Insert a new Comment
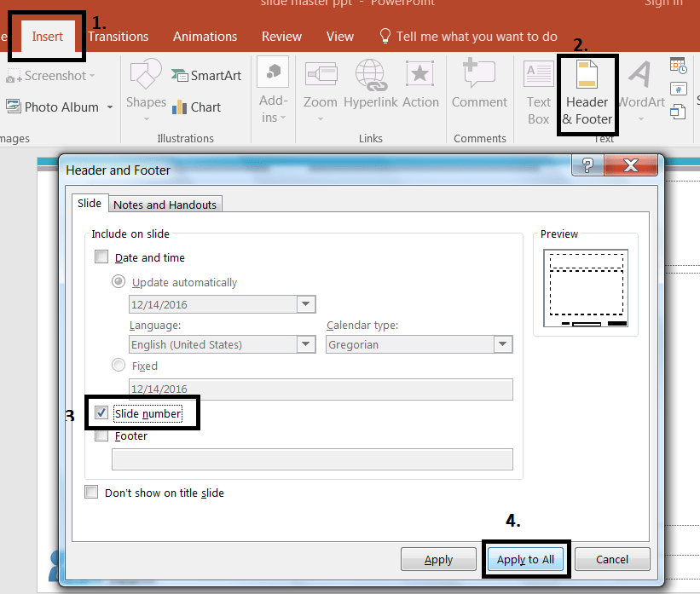The height and width of the screenshot is (594, 700). point(479,88)
